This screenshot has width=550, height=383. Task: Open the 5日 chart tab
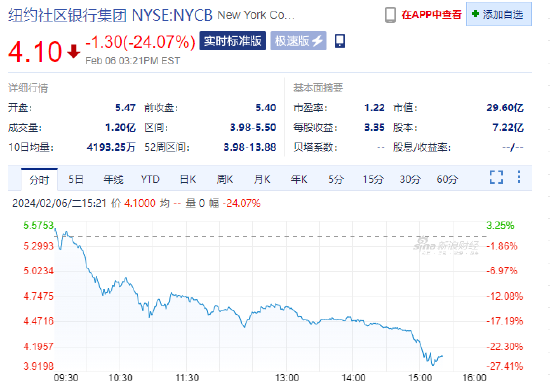pyautogui.click(x=76, y=180)
